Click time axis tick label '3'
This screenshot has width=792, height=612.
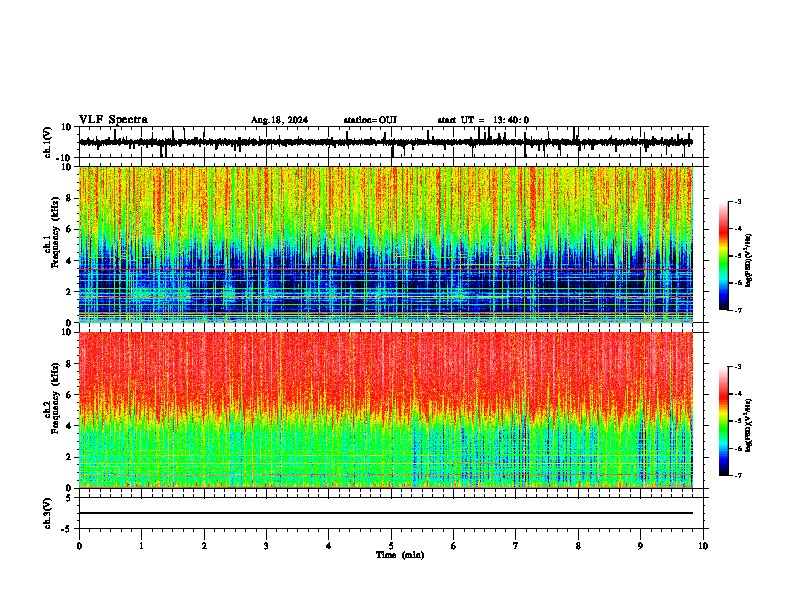[x=266, y=546]
